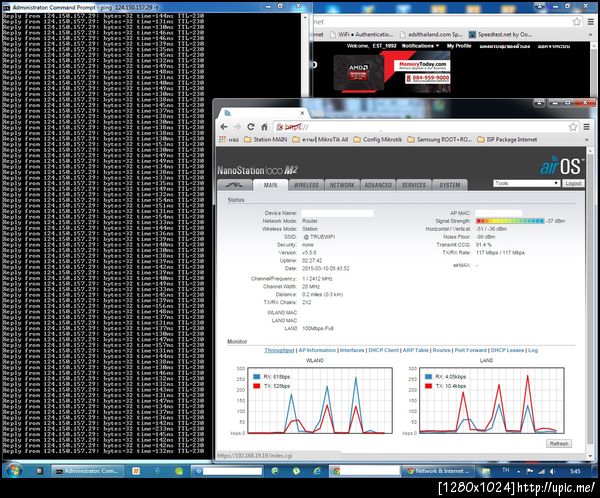
Task: Open the Config Mikrotik bookmark folder
Action: point(378,139)
